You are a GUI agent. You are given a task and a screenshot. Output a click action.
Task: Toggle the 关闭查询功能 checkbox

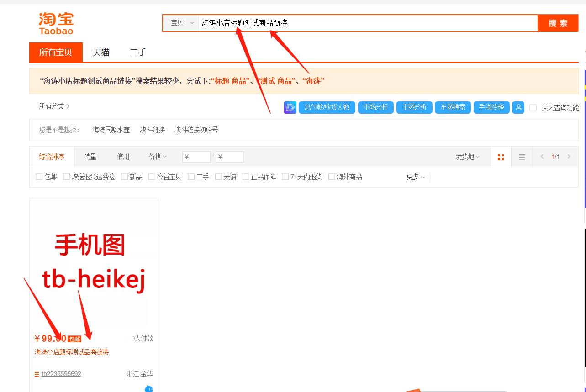point(533,107)
